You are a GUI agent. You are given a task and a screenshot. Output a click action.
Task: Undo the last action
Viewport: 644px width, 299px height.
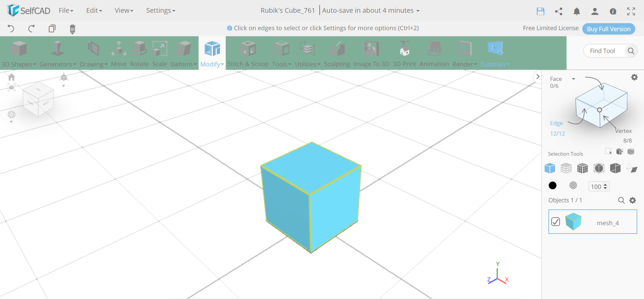[x=11, y=29]
